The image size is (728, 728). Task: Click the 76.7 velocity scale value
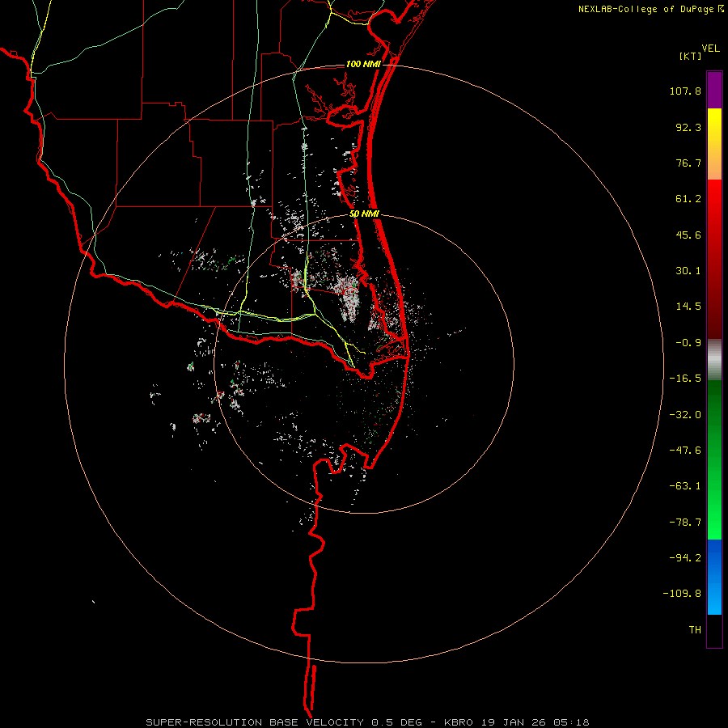[688, 163]
